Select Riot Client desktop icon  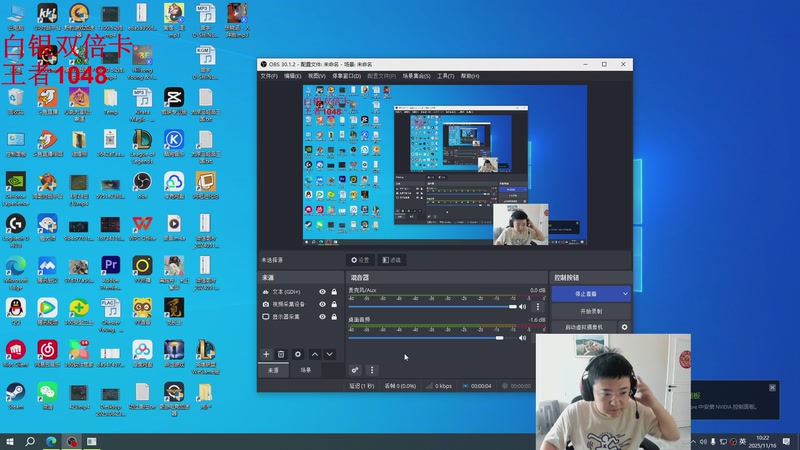point(16,354)
